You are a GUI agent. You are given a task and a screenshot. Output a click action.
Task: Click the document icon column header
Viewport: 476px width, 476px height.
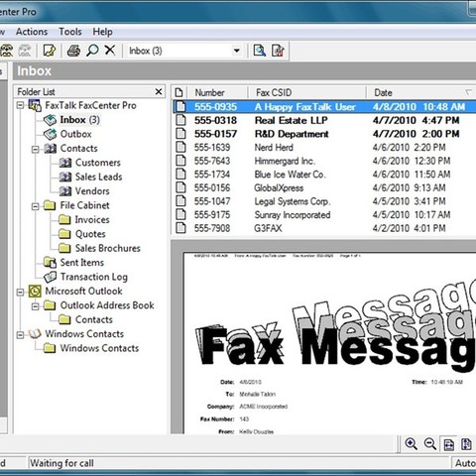[178, 92]
